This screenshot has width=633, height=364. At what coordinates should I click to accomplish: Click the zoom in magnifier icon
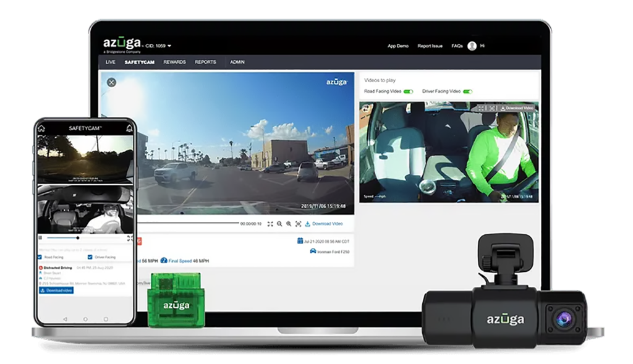(289, 224)
